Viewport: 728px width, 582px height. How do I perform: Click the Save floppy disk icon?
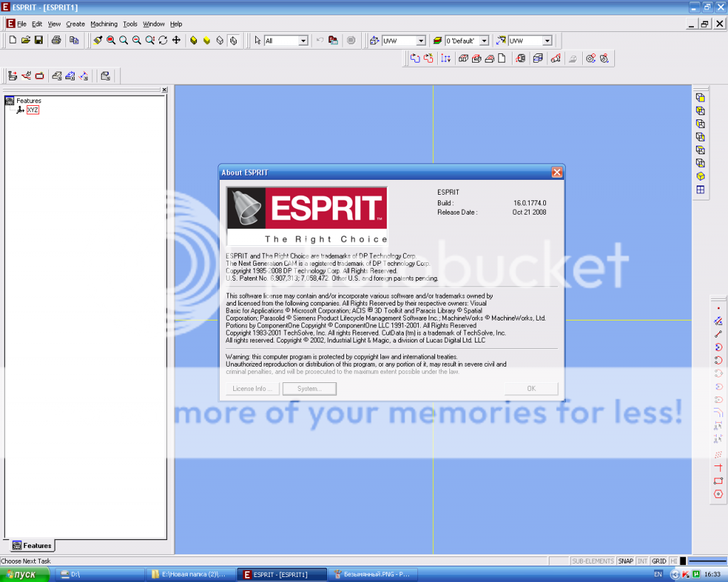38,41
